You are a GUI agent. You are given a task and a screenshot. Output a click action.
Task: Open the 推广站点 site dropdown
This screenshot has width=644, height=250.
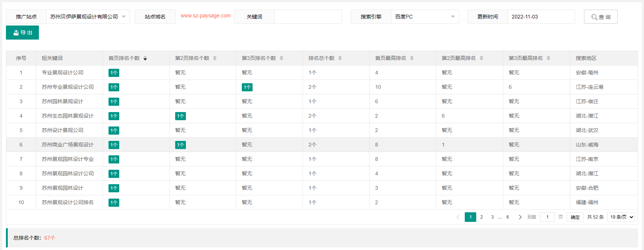(x=88, y=17)
